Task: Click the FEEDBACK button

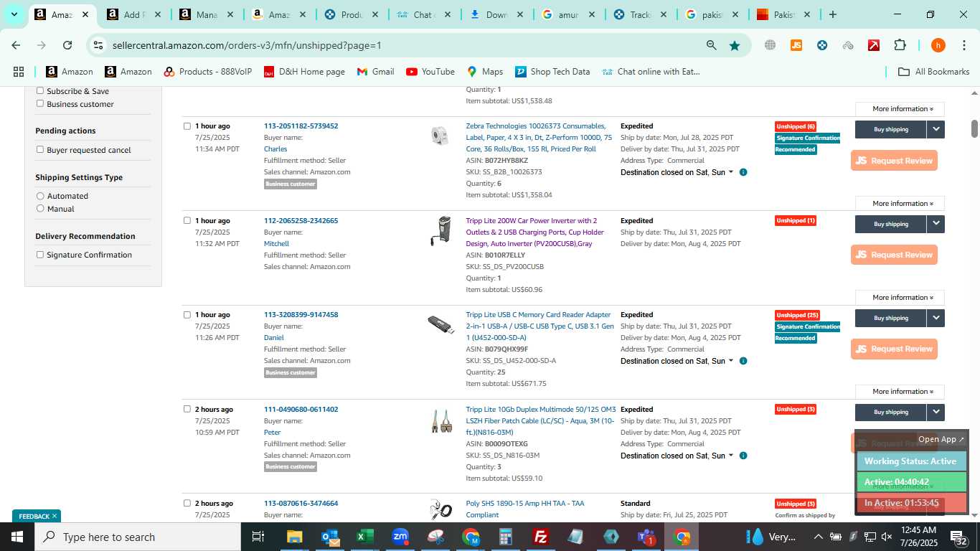Action: click(x=37, y=516)
